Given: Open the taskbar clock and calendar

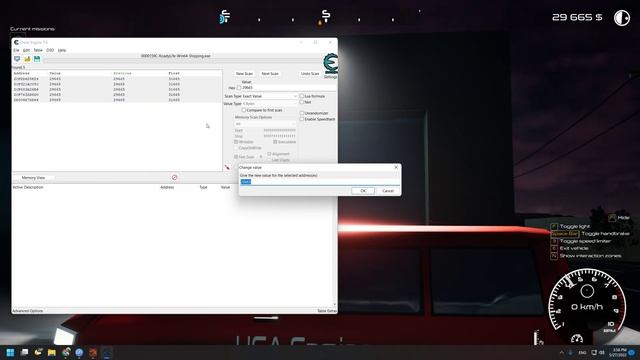Looking at the screenshot, I should [618, 352].
